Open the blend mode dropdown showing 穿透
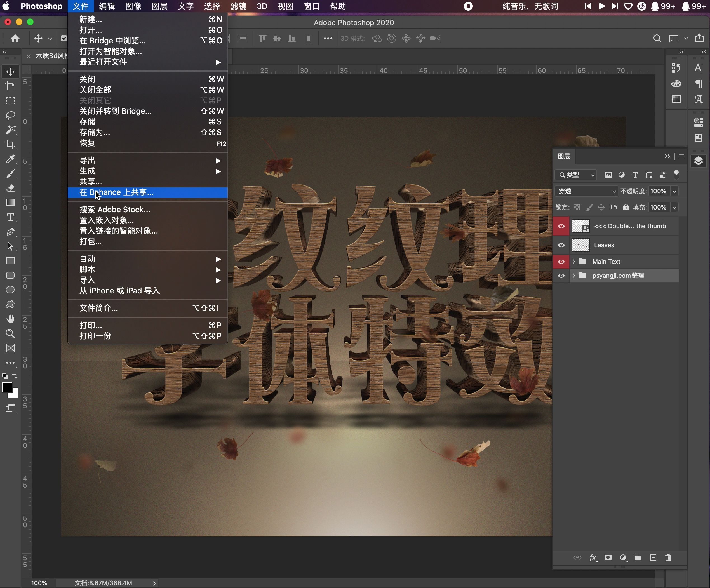 click(x=586, y=191)
